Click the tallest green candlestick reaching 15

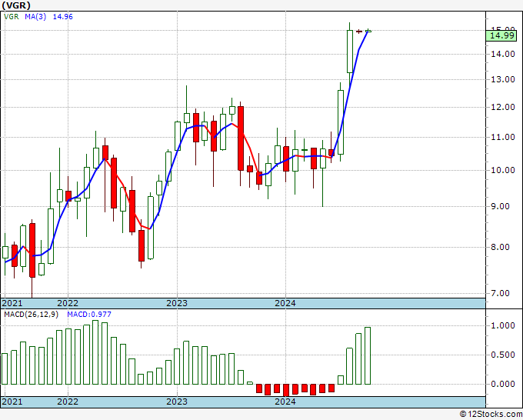coord(349,52)
